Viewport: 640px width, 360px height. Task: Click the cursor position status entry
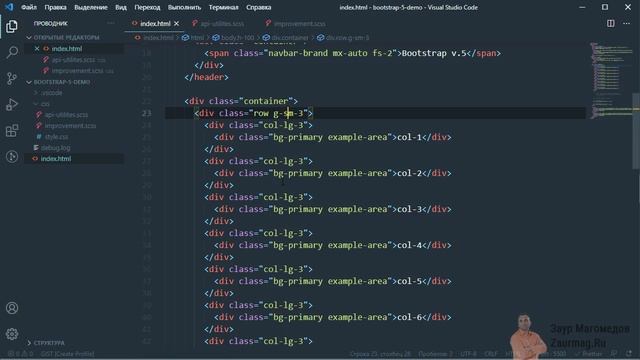pos(380,354)
